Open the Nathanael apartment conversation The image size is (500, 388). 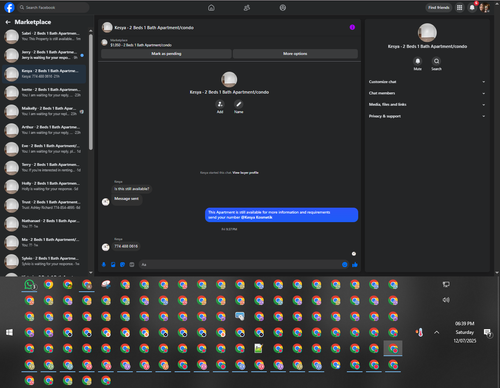tap(44, 223)
